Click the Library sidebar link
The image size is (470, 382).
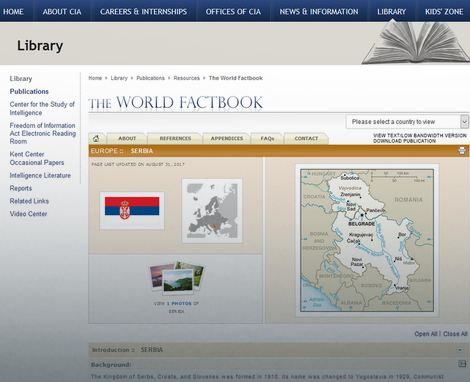[x=21, y=79]
